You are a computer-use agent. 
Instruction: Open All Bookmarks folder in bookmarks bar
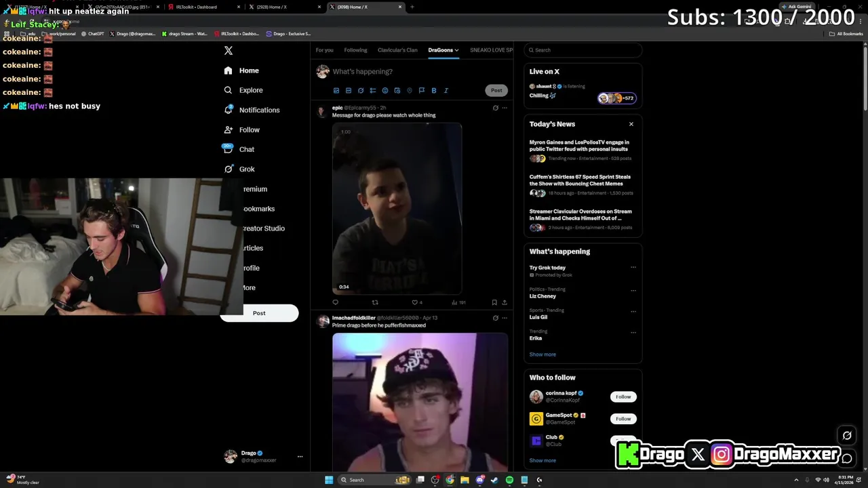tap(846, 34)
